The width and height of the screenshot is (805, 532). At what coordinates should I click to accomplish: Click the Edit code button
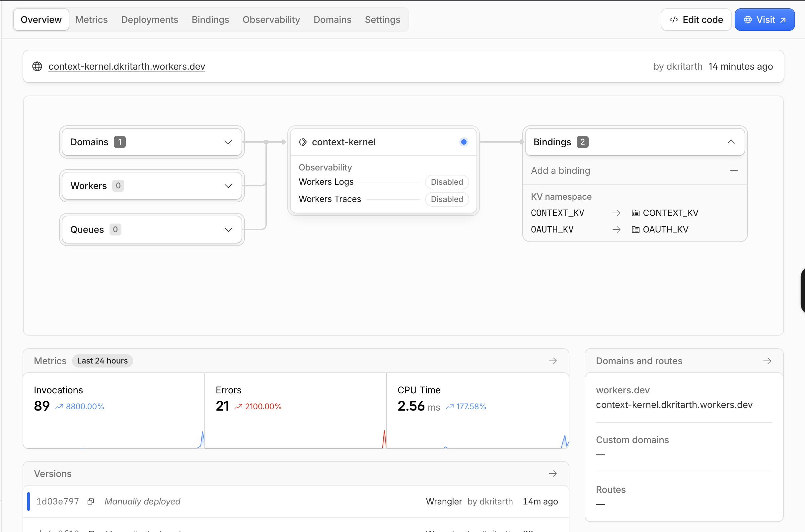coord(696,20)
